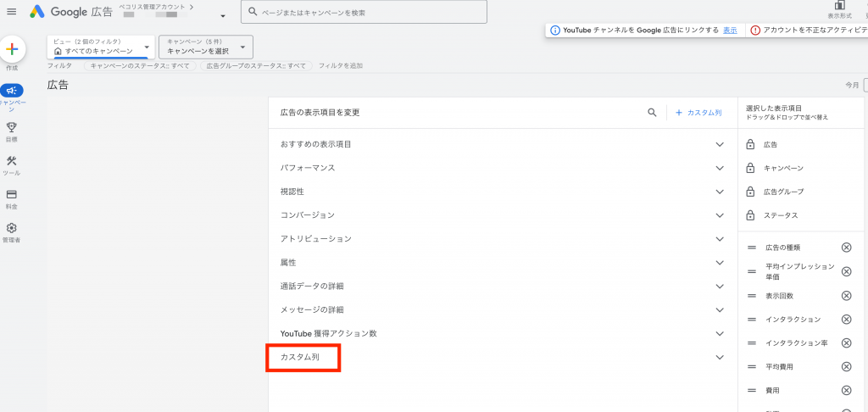Remove 表示回数 column with X icon

coord(846,295)
